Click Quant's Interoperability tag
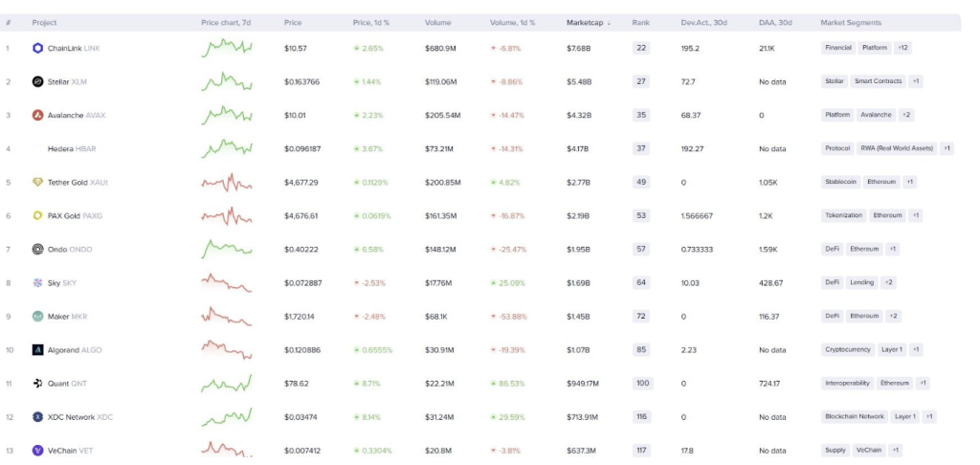The image size is (980, 465). tap(847, 383)
